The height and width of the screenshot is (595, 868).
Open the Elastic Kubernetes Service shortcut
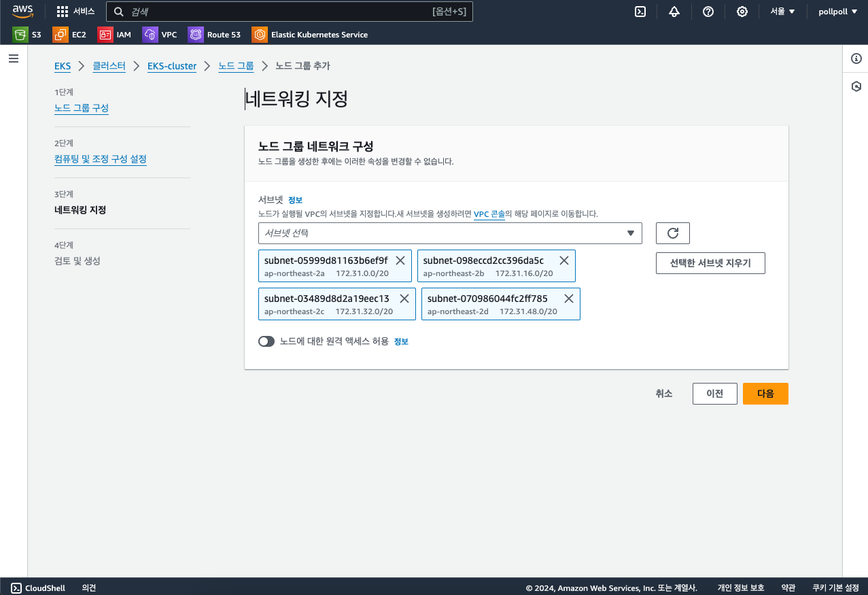click(x=310, y=34)
